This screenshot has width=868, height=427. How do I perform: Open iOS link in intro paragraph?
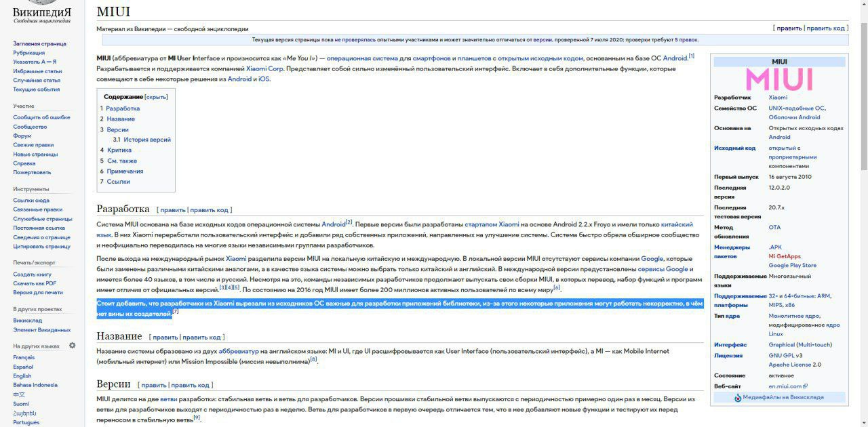click(264, 79)
